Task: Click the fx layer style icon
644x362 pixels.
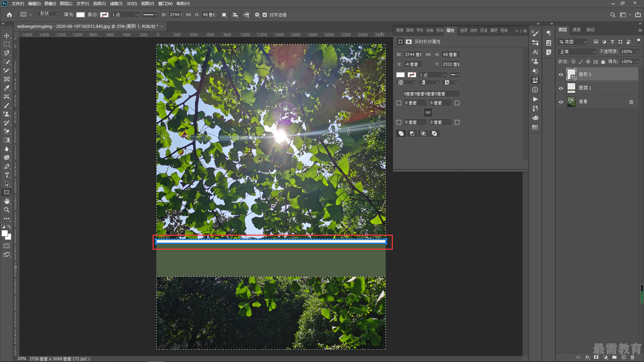Action: click(x=588, y=357)
